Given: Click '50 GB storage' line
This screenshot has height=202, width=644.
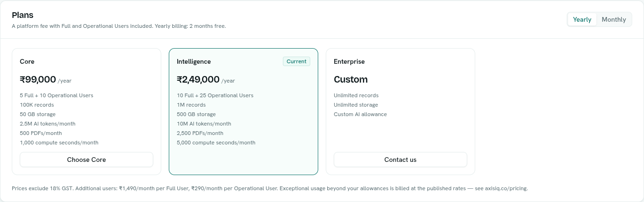Looking at the screenshot, I should [38, 114].
